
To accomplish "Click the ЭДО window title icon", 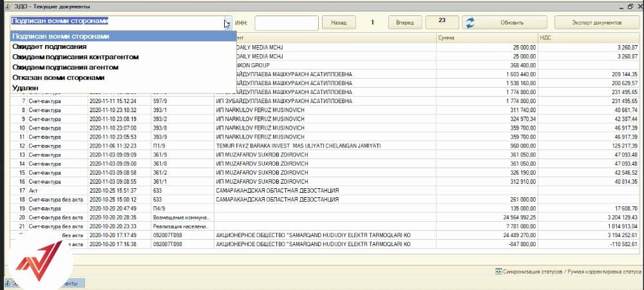I will 7,6.
